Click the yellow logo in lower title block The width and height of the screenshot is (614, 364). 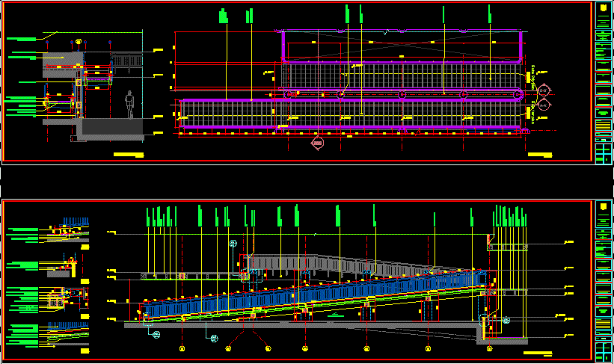click(x=602, y=207)
